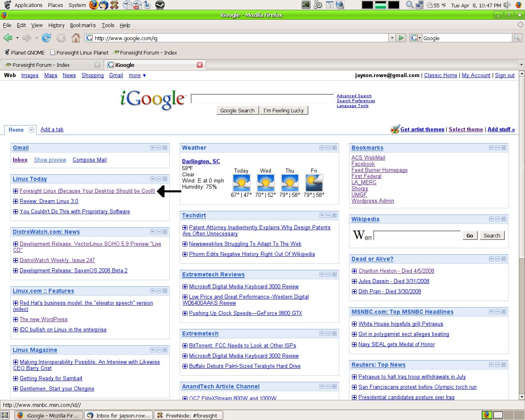Image resolution: width=525 pixels, height=420 pixels.
Task: Click the page's vertical scrollbar
Action: [x=522, y=236]
